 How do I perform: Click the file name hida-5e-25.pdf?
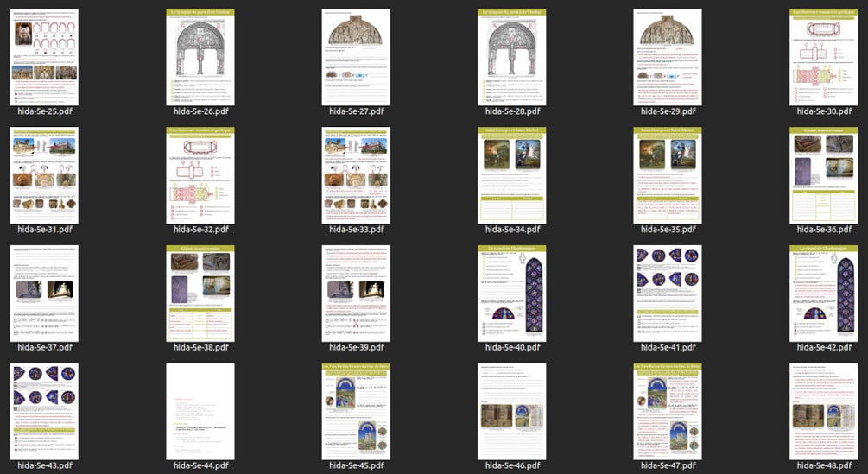click(45, 111)
